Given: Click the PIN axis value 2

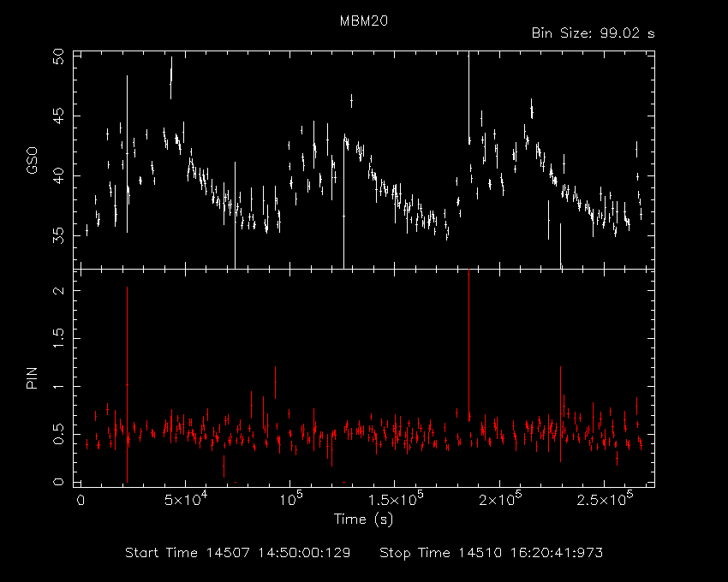Looking at the screenshot, I should click(58, 290).
